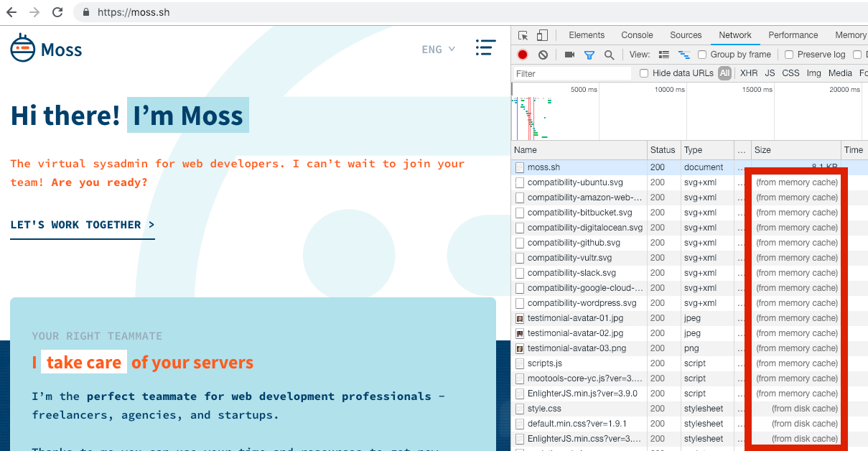
Task: Click the padlock icon in the address bar
Action: [x=86, y=12]
